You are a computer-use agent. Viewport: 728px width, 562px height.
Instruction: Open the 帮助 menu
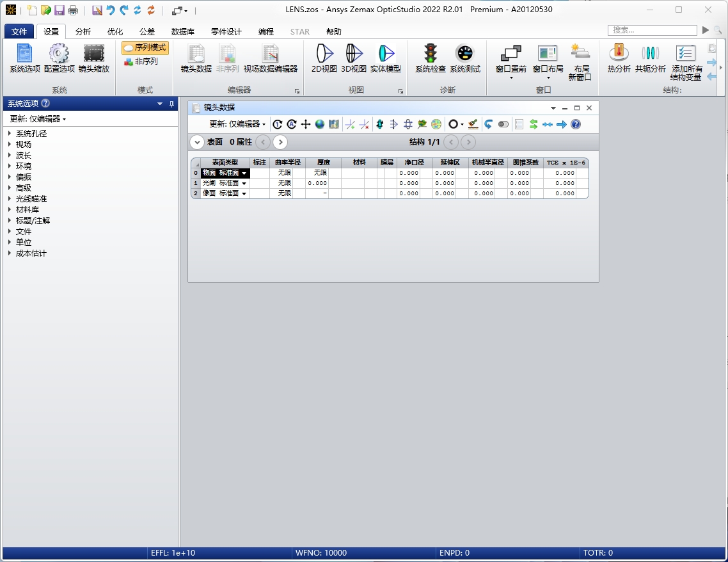tap(333, 31)
